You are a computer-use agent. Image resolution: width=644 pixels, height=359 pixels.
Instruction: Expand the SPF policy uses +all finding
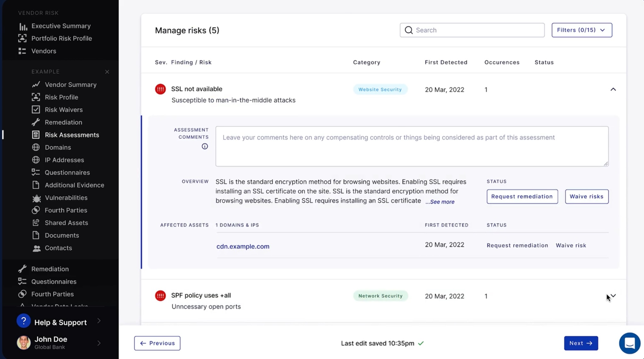(613, 296)
